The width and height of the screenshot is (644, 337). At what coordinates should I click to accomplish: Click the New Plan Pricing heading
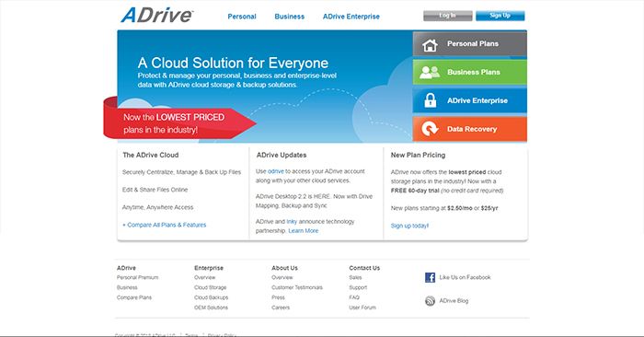[418, 155]
